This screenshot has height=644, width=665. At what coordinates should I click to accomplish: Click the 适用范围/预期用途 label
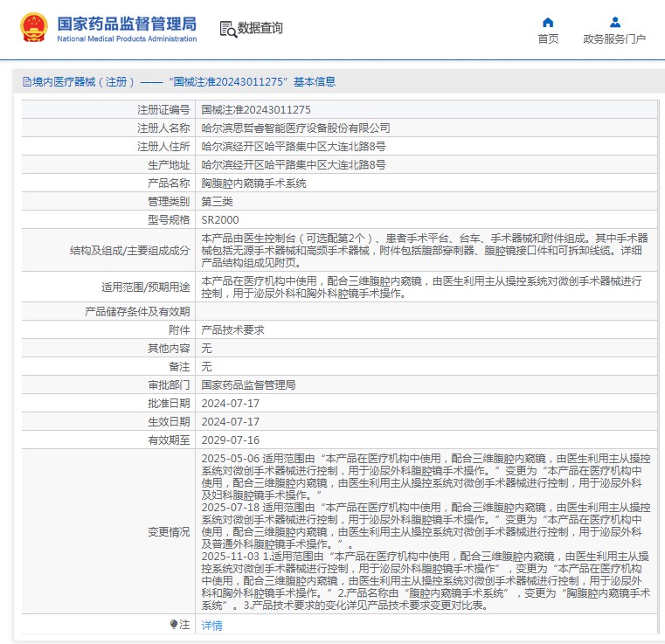tap(145, 287)
